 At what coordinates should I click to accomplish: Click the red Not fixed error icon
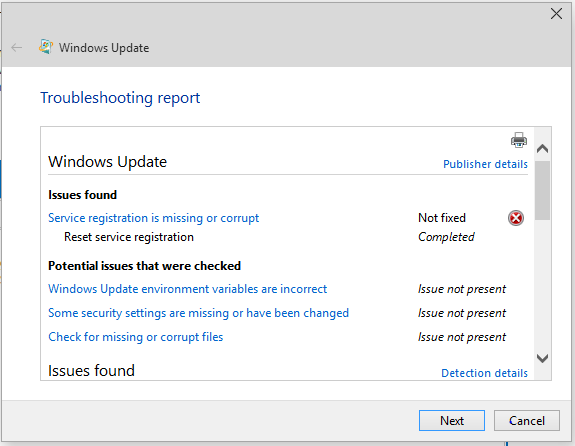pos(516,218)
